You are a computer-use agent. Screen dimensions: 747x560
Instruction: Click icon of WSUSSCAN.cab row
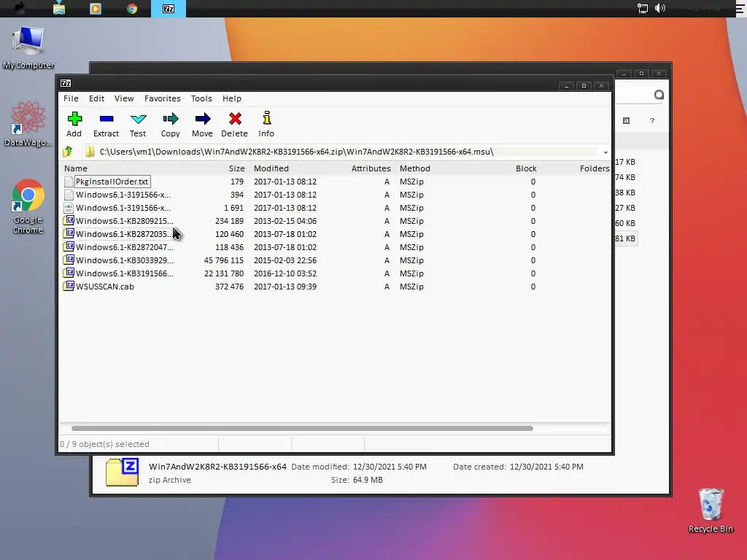point(69,286)
